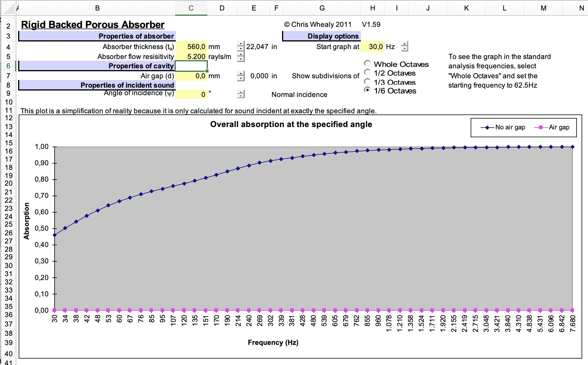Image resolution: width=588 pixels, height=365 pixels.
Task: Click column header C
Action: pos(191,8)
